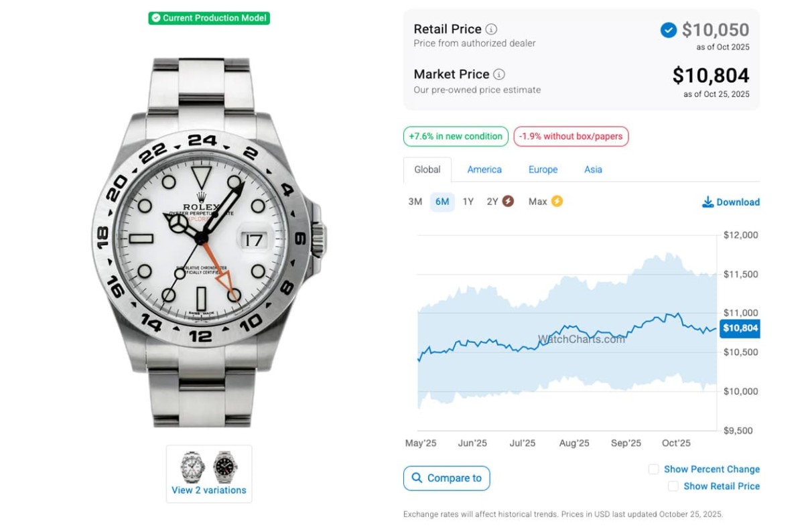This screenshot has width=804, height=532.
Task: Click the $10,804 current price chart marker
Action: point(740,328)
